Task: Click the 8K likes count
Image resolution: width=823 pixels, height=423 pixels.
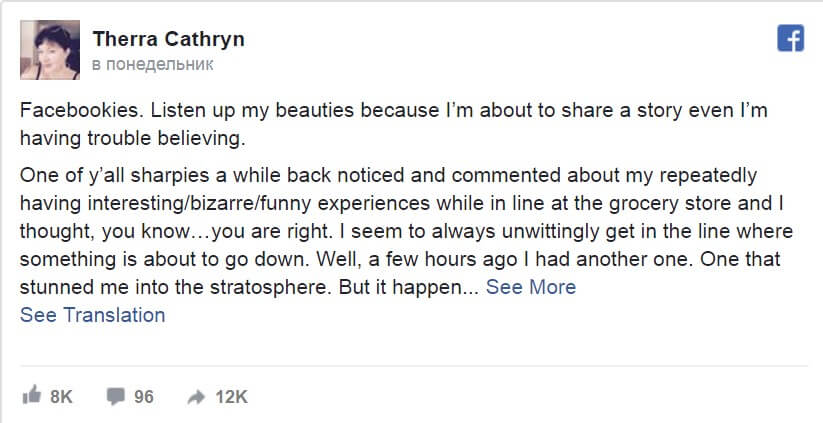Action: pos(62,397)
